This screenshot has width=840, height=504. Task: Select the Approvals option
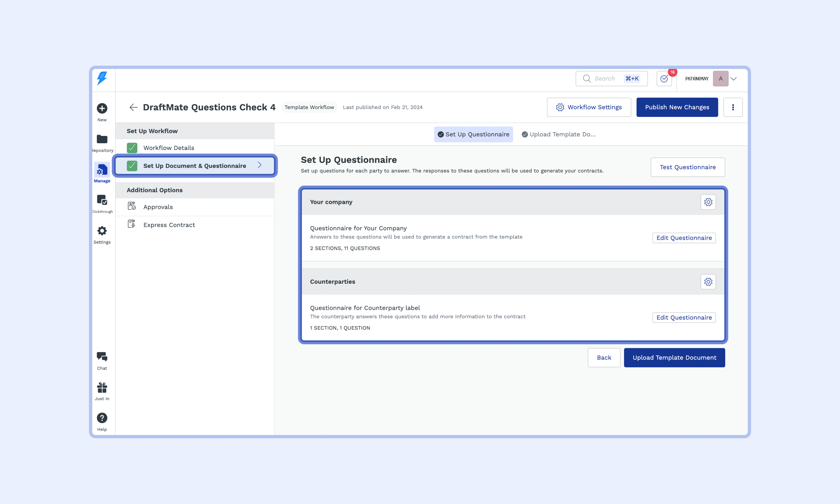(x=158, y=207)
